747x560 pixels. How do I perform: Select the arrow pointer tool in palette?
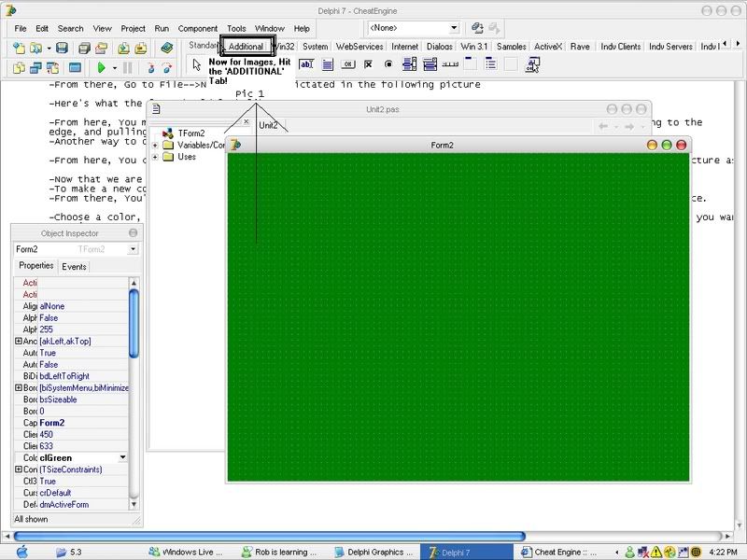point(197,64)
